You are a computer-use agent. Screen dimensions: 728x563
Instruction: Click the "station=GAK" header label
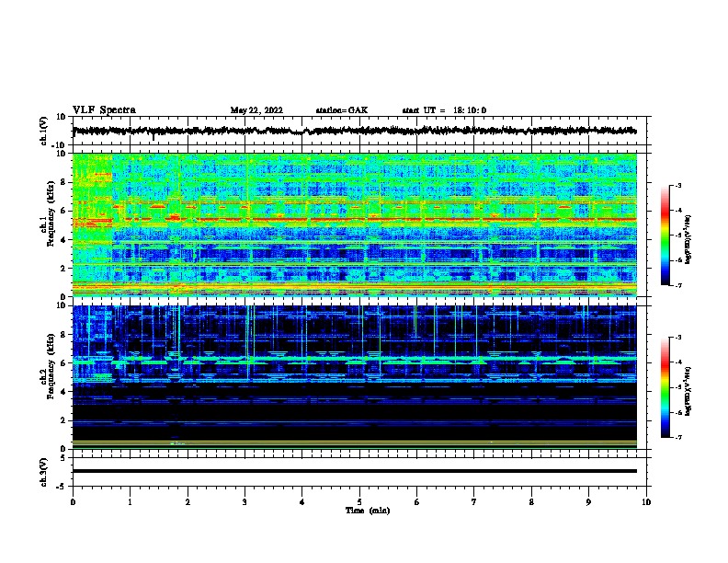[342, 110]
